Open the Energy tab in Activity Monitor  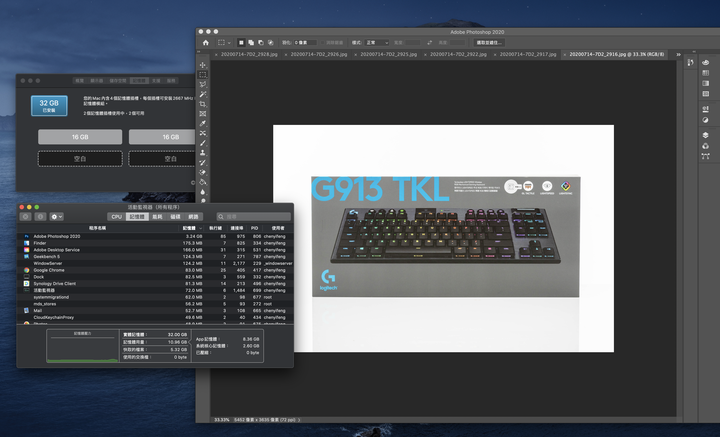click(158, 217)
